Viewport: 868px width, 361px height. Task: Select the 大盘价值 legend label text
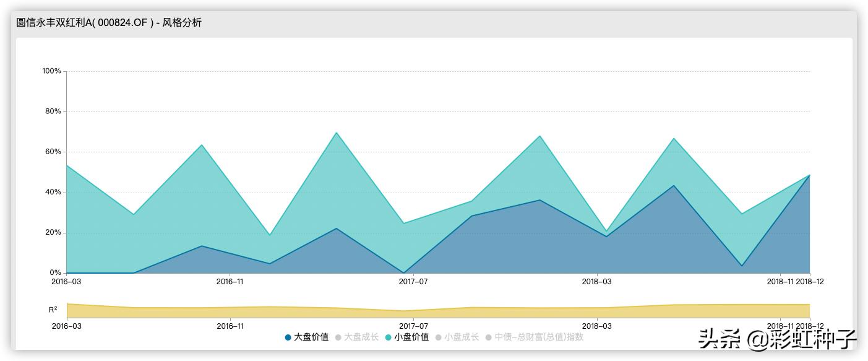pyautogui.click(x=312, y=337)
